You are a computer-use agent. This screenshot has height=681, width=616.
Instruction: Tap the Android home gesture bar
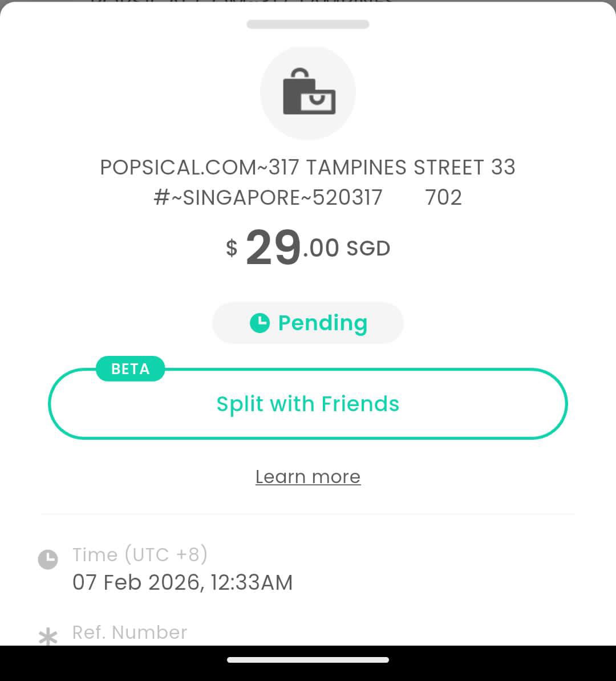pos(308,660)
